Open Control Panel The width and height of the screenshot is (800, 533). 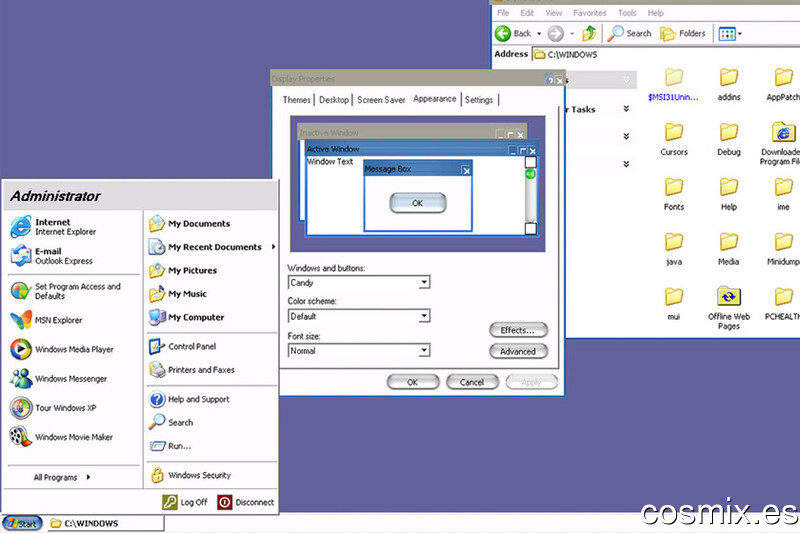182,346
